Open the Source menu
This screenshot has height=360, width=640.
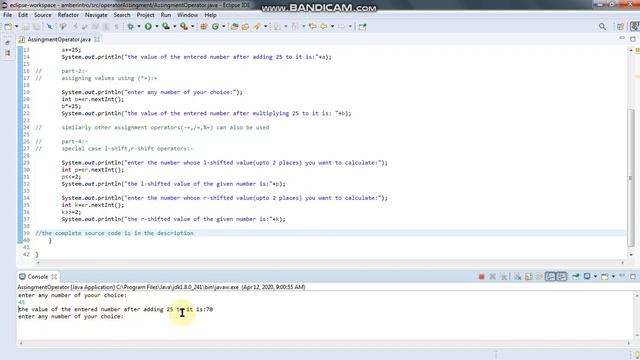click(42, 15)
